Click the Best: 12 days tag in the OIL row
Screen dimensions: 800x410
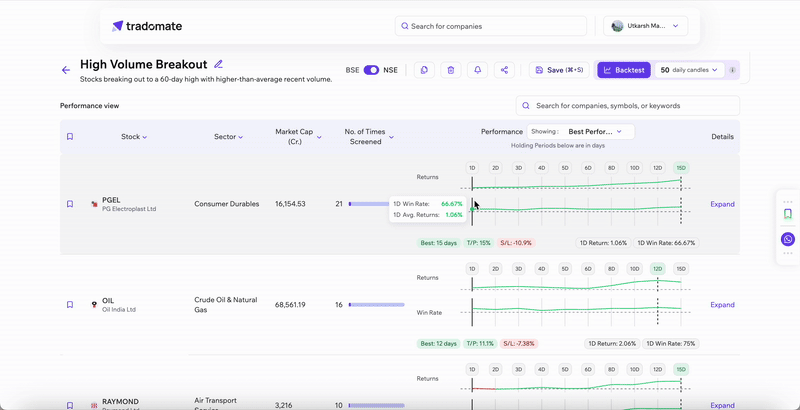point(439,344)
